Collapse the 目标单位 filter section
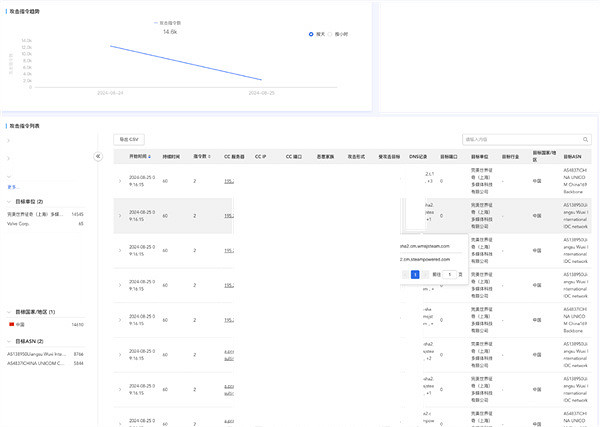The width and height of the screenshot is (600, 427). click(9, 202)
